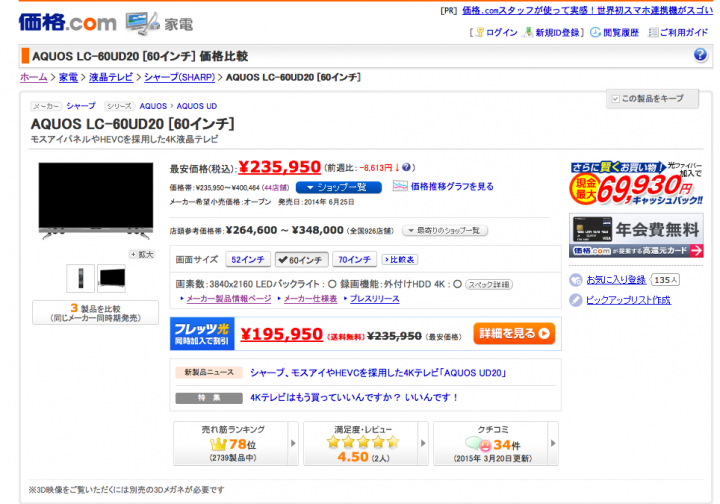Click the ログイン link
Viewport: 720px width, 504px height.
pyautogui.click(x=501, y=33)
